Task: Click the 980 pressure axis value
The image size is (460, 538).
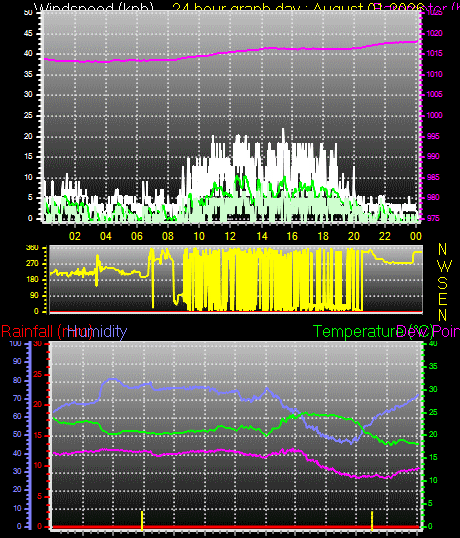Action: [433, 197]
